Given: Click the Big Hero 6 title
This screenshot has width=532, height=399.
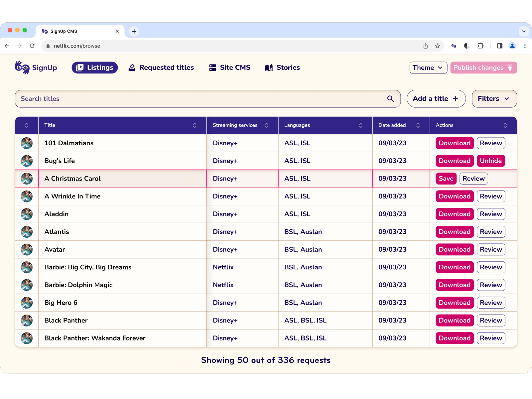Looking at the screenshot, I should pyautogui.click(x=61, y=303).
